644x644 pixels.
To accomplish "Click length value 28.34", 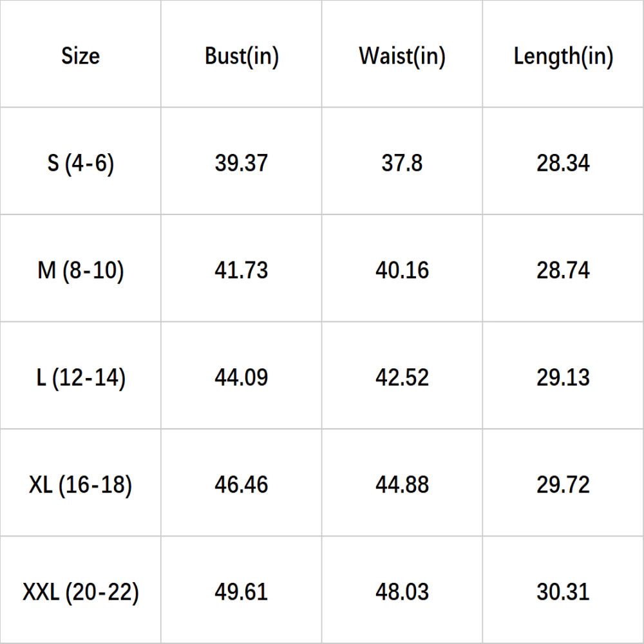I will click(563, 163).
